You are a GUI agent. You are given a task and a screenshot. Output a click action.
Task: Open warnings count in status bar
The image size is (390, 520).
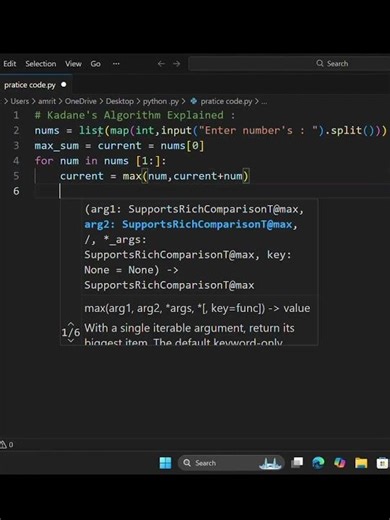pyautogui.click(x=7, y=445)
